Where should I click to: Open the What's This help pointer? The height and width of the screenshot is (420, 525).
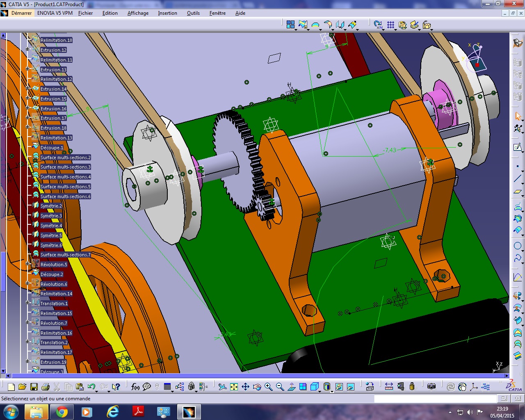(x=116, y=387)
